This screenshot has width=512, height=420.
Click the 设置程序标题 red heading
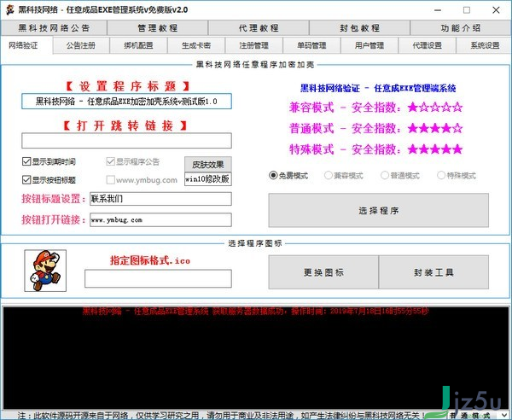(x=127, y=86)
